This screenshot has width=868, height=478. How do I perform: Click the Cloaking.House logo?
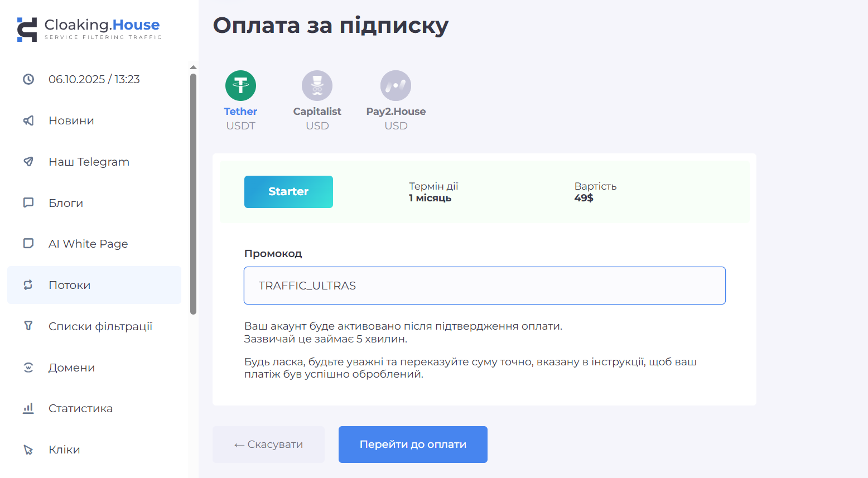(89, 29)
